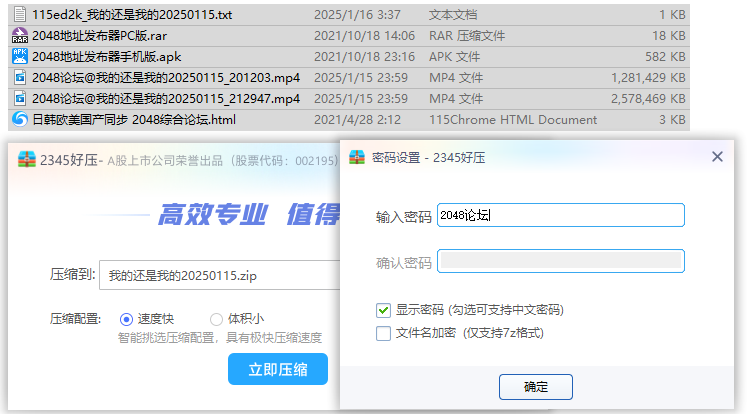Click the 2345好压 logo in main window title
The height and width of the screenshot is (414, 747).
tap(27, 160)
